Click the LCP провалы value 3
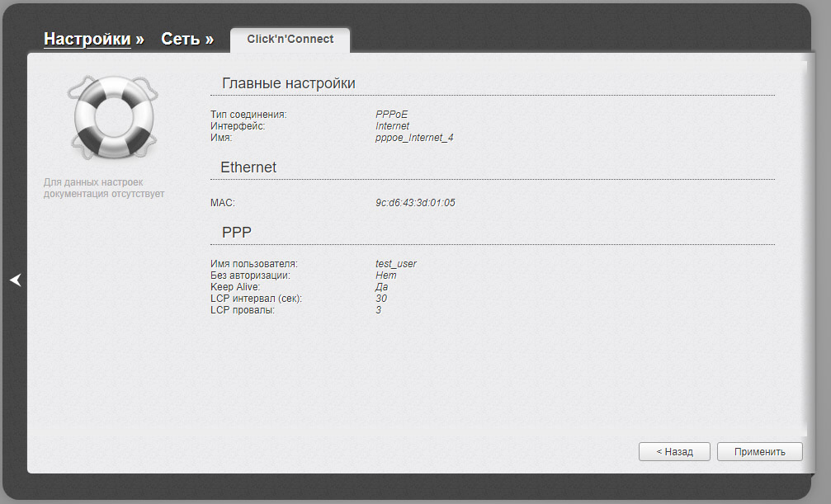Screen dimensions: 831x504 (x=379, y=310)
